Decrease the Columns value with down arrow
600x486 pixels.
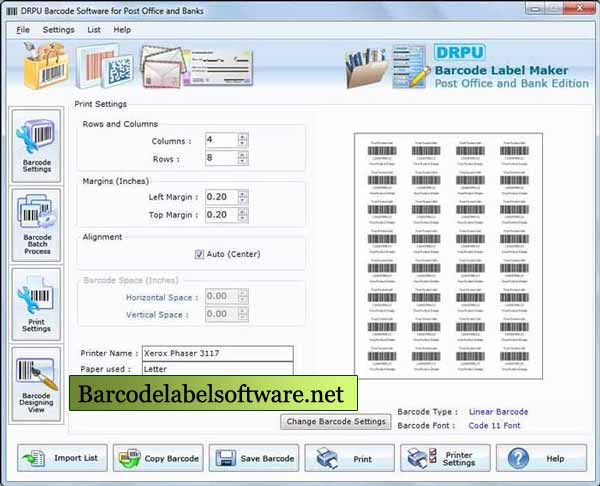coord(242,143)
